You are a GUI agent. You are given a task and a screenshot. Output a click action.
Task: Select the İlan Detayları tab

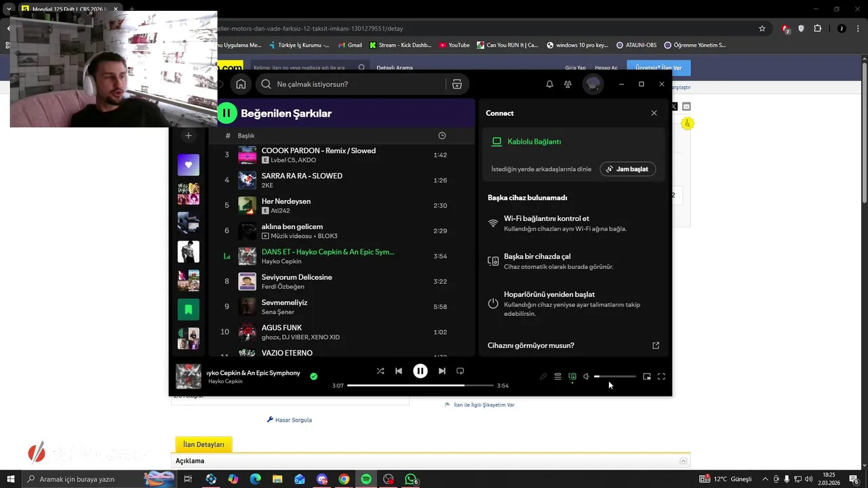(203, 445)
